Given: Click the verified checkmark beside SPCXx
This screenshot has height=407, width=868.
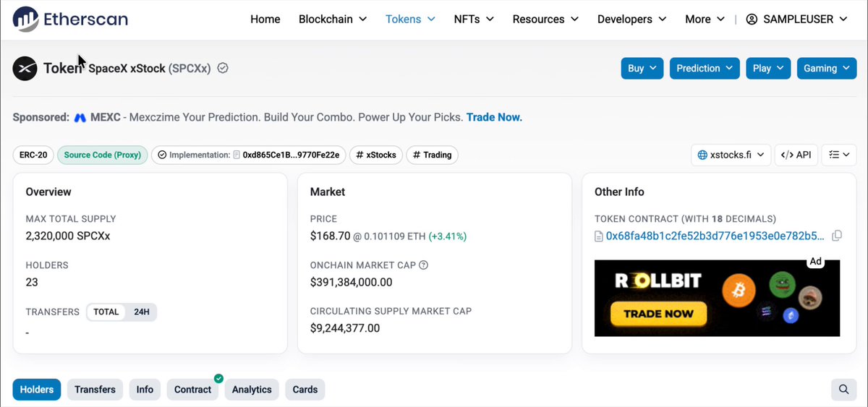Looking at the screenshot, I should (224, 68).
